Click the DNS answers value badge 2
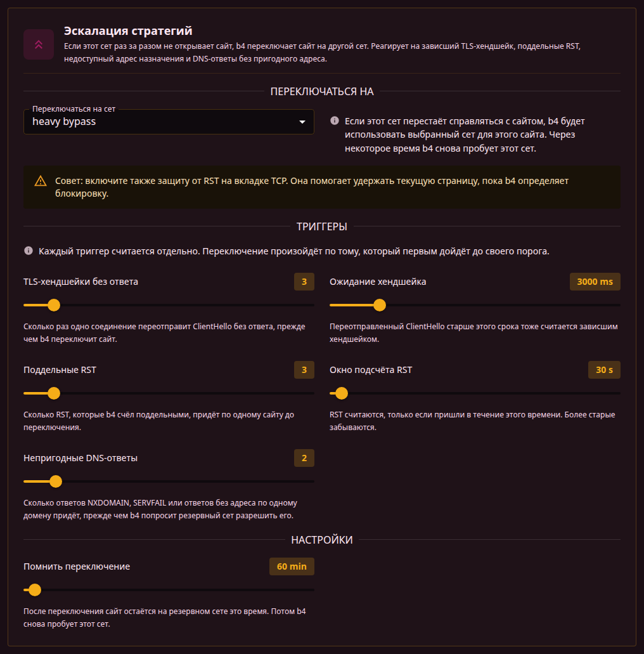The width and height of the screenshot is (644, 654). click(304, 458)
